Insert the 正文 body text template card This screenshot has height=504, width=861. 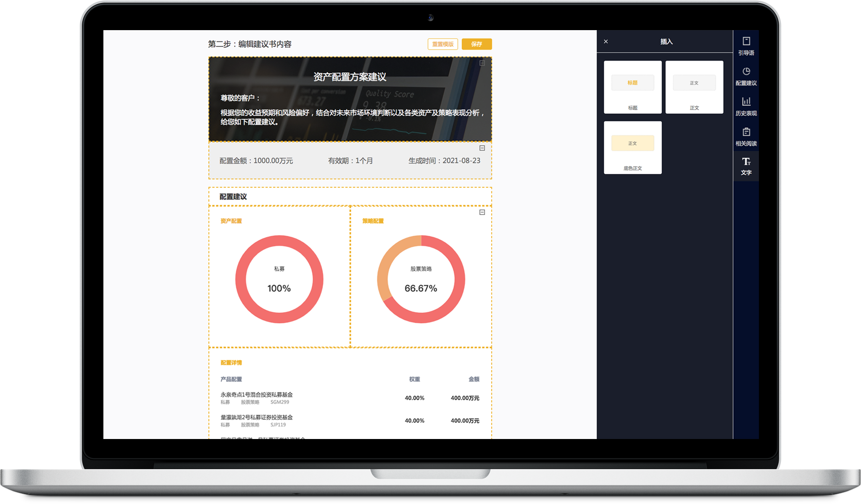pyautogui.click(x=694, y=87)
